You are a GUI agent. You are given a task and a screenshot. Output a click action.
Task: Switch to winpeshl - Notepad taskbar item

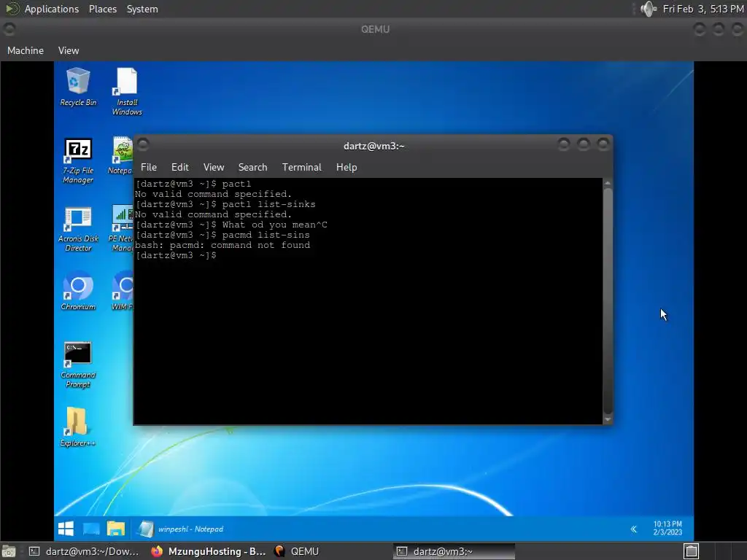pyautogui.click(x=181, y=529)
